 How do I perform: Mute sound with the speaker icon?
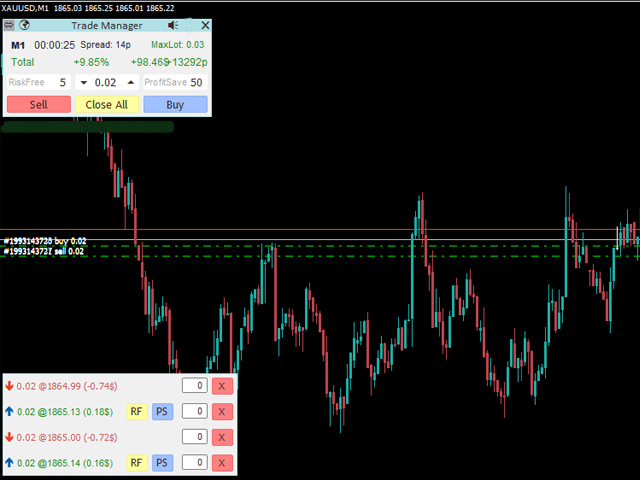click(x=173, y=25)
